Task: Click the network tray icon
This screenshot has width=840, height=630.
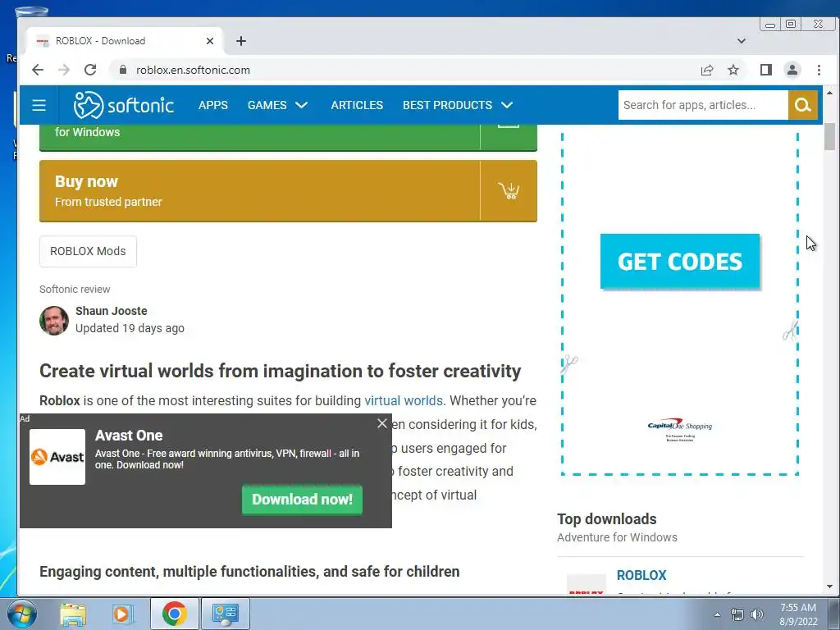Action: [x=737, y=614]
